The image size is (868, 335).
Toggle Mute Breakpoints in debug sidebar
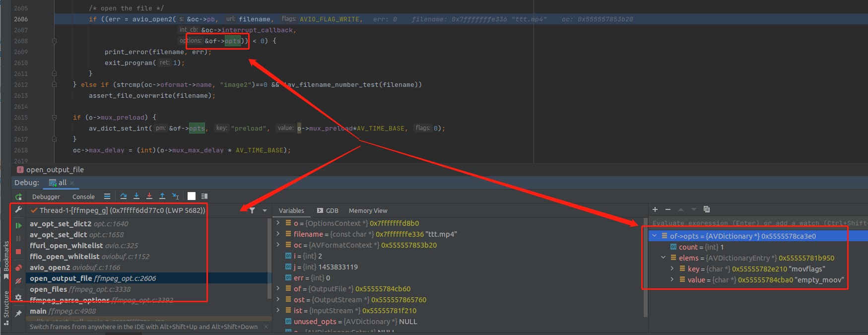tap(18, 281)
